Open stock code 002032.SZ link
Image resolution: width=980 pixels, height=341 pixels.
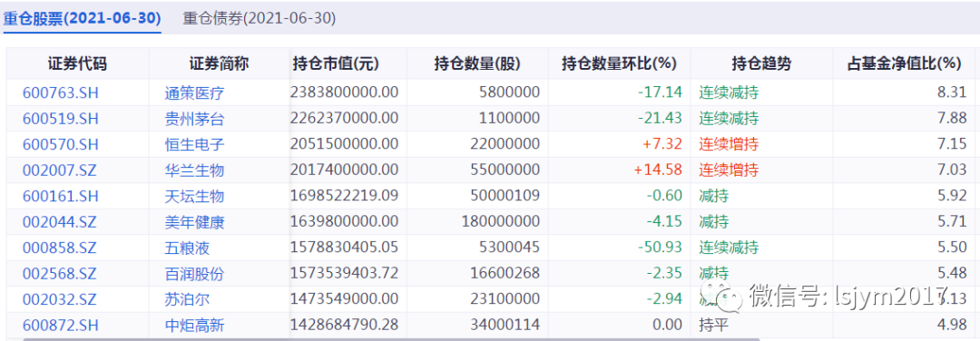60,299
